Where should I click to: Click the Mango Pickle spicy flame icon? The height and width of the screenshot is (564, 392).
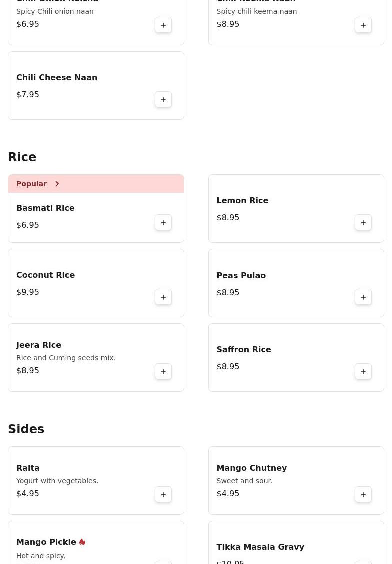tap(82, 542)
